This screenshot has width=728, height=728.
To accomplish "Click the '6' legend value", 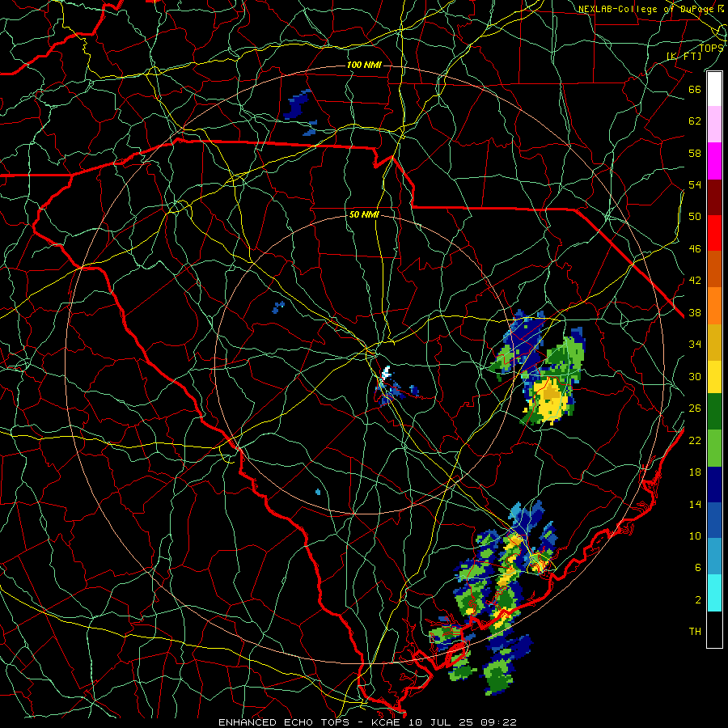I will pyautogui.click(x=698, y=568).
